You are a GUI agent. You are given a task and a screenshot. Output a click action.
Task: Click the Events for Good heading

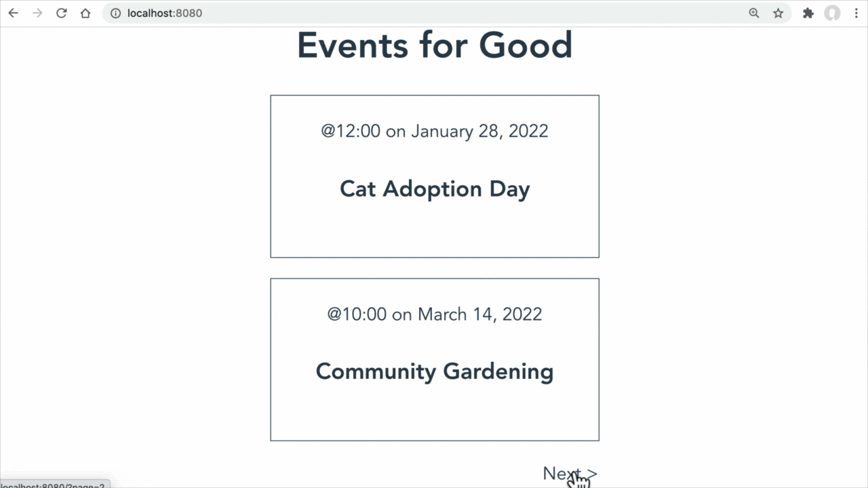coord(435,45)
